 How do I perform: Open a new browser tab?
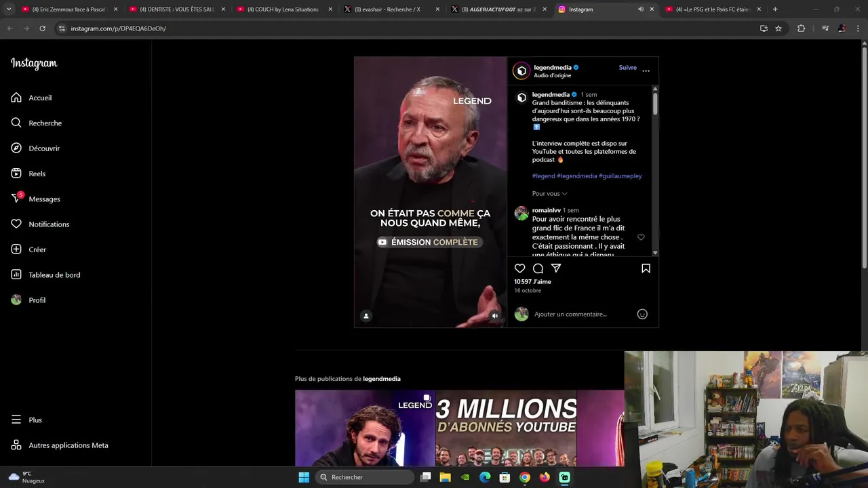(775, 9)
